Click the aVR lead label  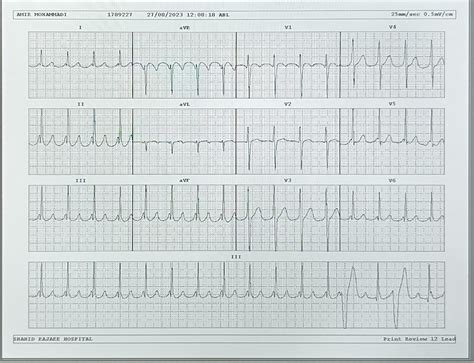coord(184,28)
